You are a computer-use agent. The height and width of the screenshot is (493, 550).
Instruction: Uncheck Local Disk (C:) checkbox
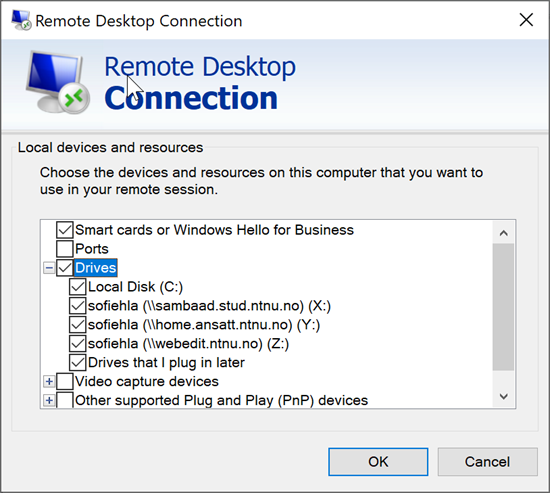click(x=78, y=287)
